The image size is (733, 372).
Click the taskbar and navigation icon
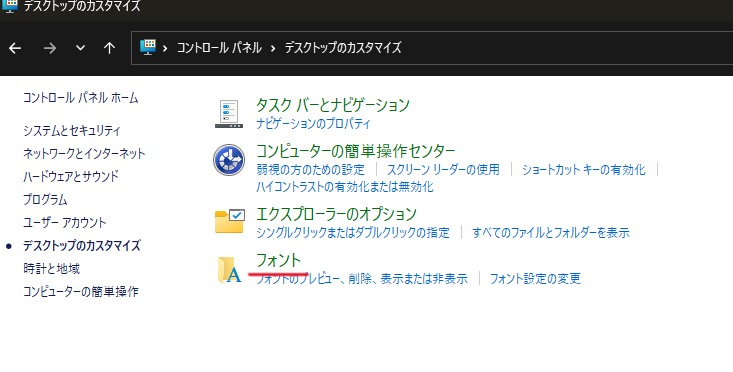(x=229, y=114)
